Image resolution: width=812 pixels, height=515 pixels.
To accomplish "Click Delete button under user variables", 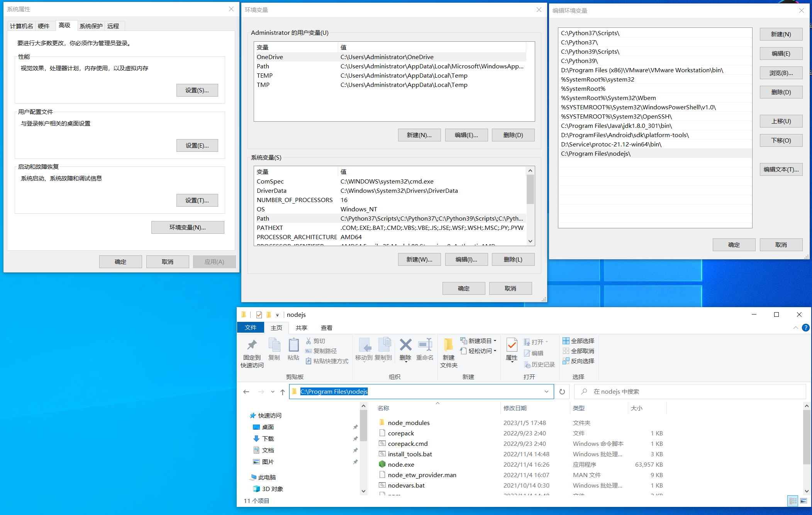I will [x=513, y=135].
